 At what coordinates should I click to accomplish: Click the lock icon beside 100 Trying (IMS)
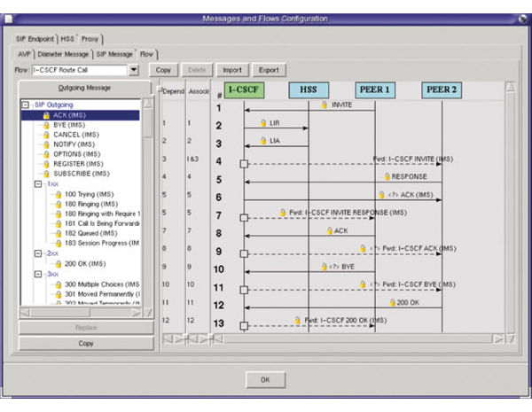coord(58,194)
